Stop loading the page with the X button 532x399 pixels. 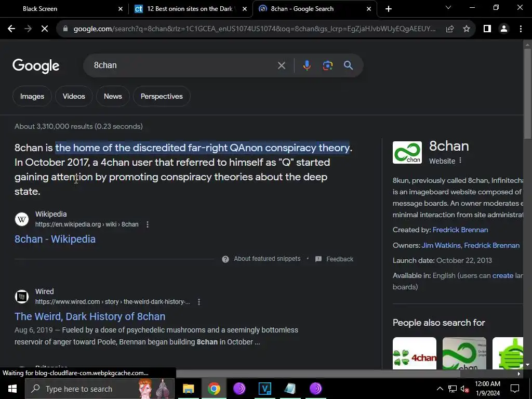pos(45,29)
